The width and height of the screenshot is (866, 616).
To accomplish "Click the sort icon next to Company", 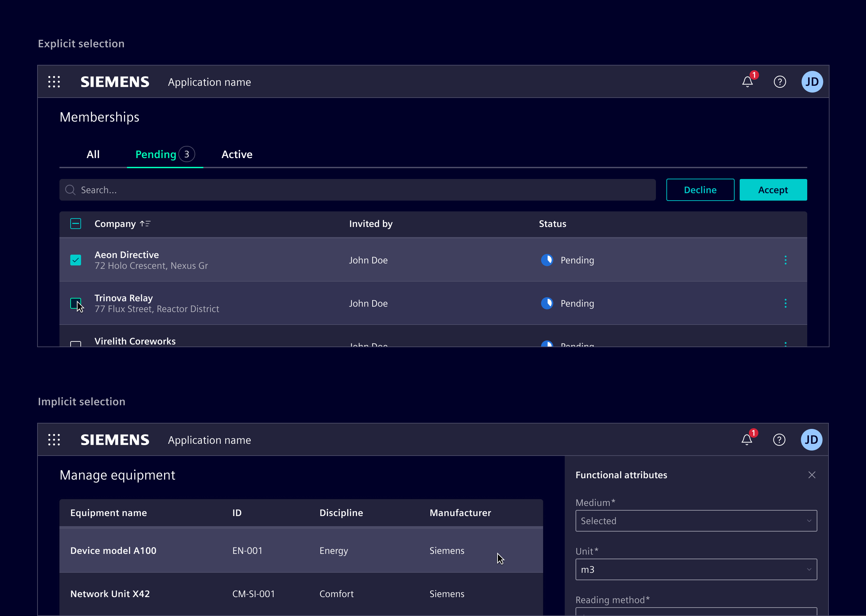I will (145, 224).
